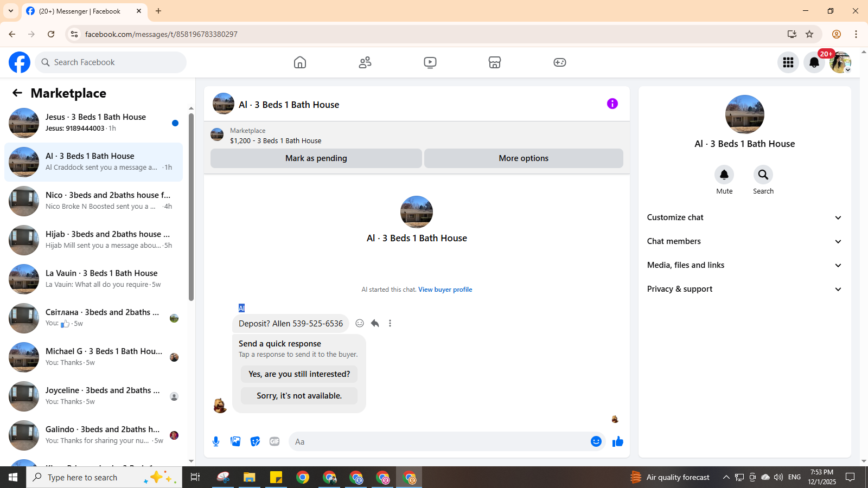Show hidden system tray icons

[726, 477]
